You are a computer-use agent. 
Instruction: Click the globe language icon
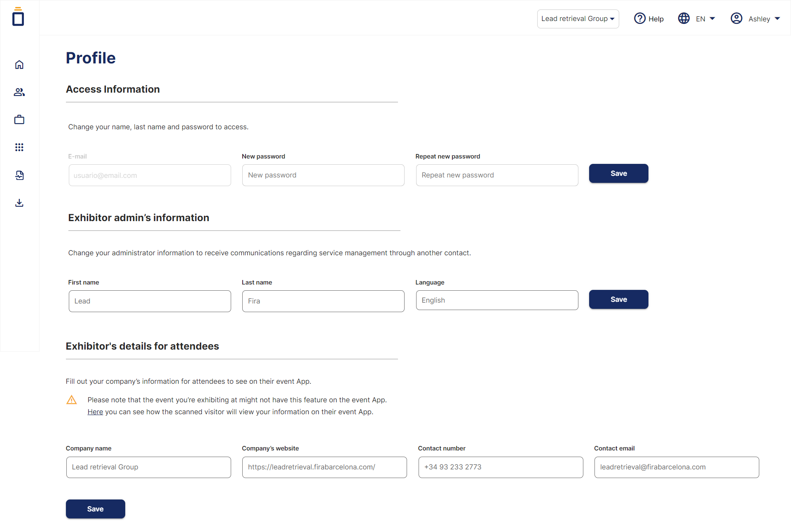click(x=684, y=19)
